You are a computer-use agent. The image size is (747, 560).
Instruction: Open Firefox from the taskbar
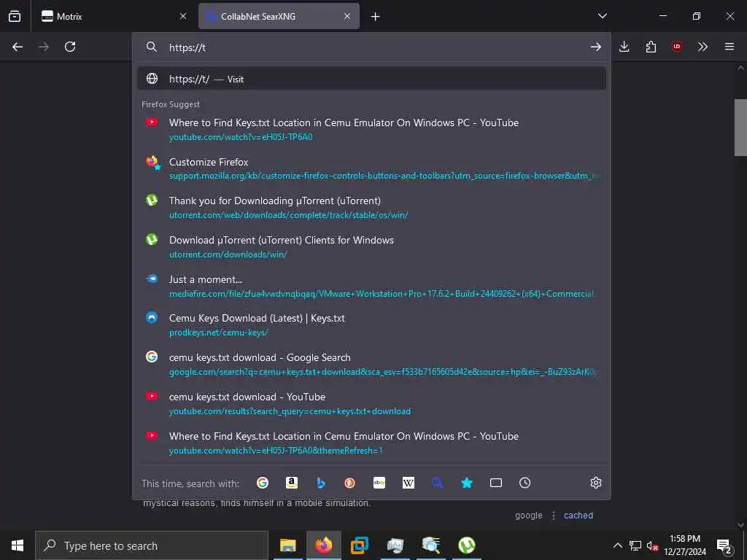[323, 545]
